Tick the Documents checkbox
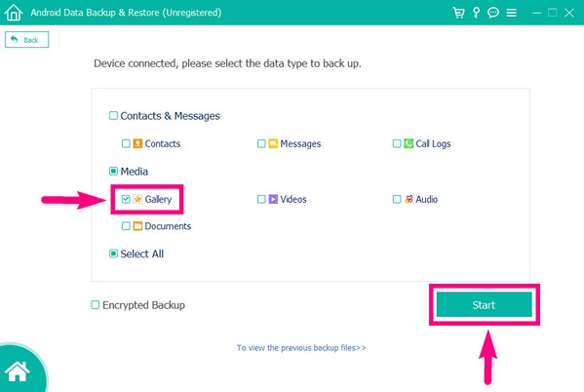The height and width of the screenshot is (392, 584). coord(126,226)
